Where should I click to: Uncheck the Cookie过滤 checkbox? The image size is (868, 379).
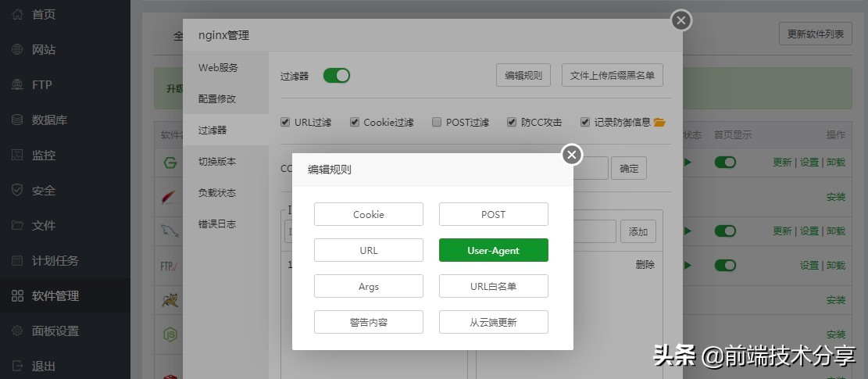click(x=354, y=122)
